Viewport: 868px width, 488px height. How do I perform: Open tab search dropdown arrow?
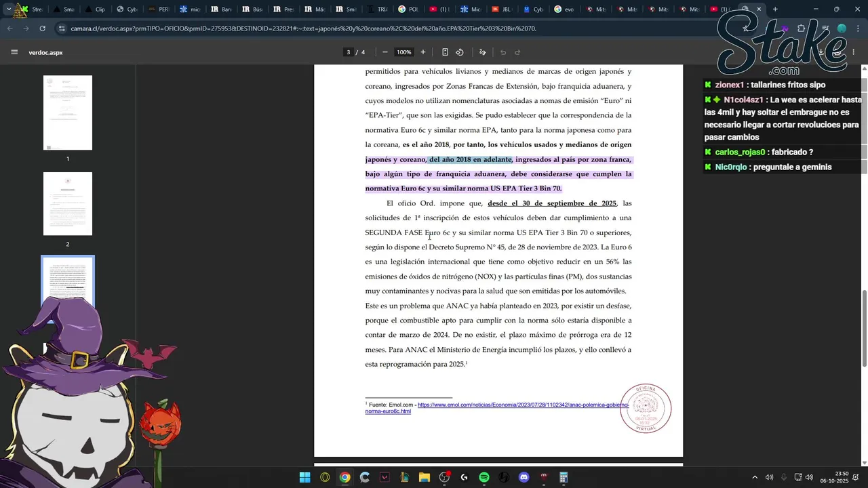click(8, 9)
